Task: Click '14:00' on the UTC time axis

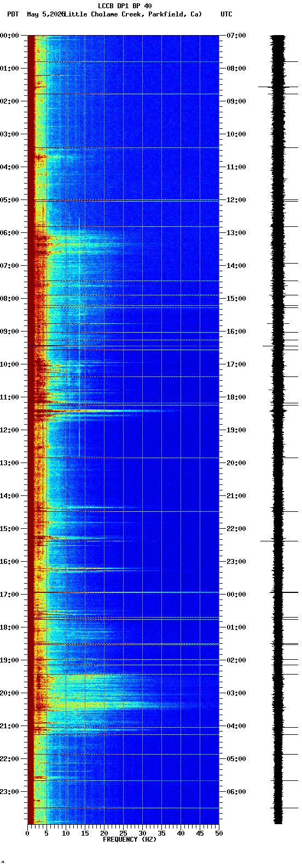Action: click(236, 266)
